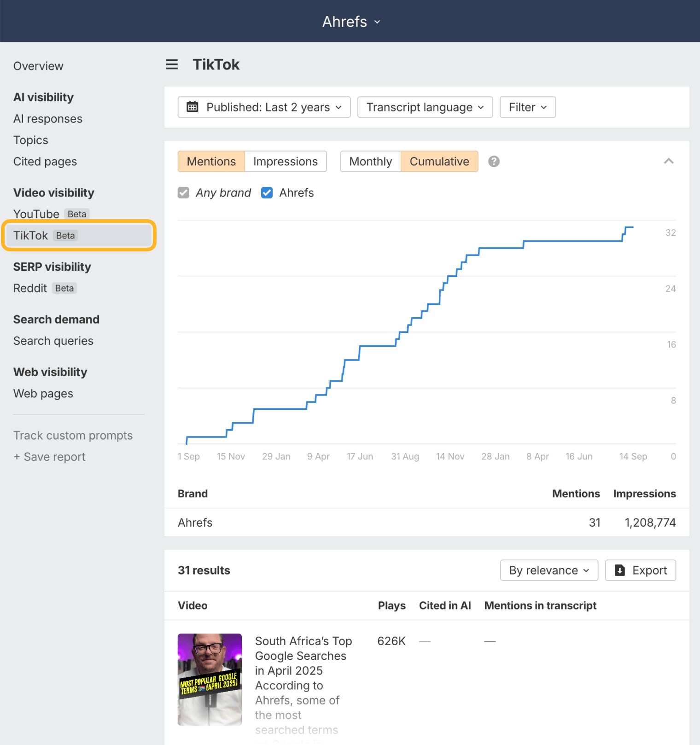The image size is (700, 745).
Task: Click the 626K plays value
Action: 391,641
